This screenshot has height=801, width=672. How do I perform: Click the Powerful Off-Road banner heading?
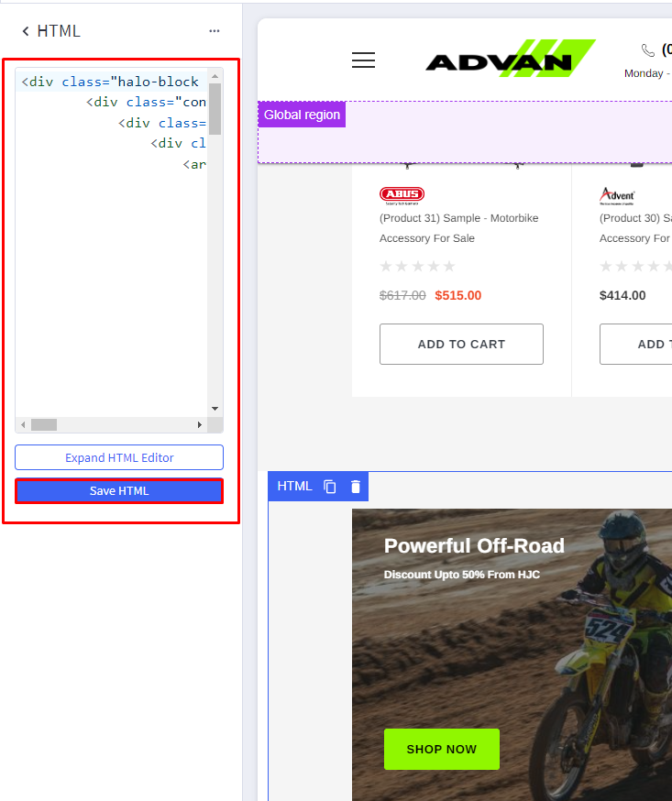474,545
